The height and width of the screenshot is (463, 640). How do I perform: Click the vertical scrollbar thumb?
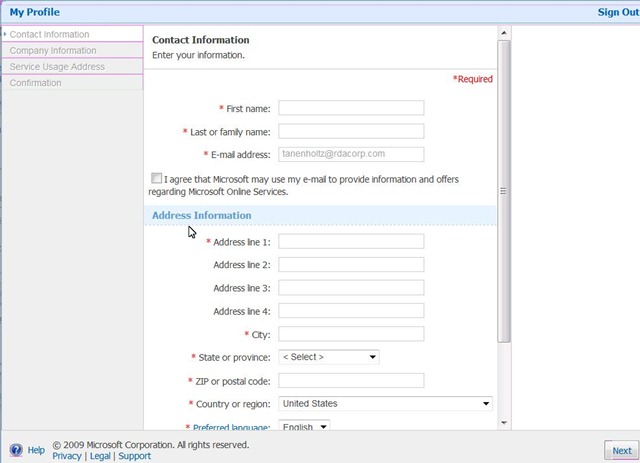pyautogui.click(x=504, y=191)
